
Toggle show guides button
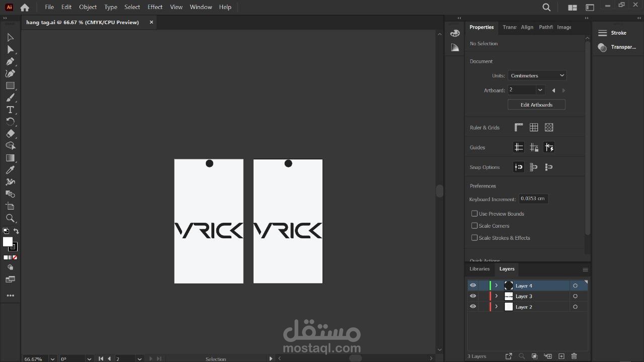[519, 147]
